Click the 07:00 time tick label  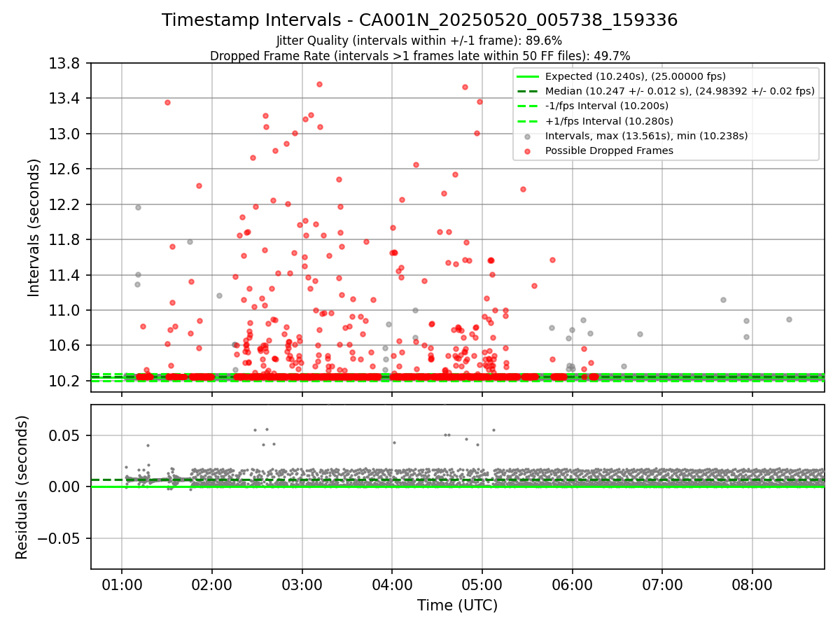[x=662, y=585]
